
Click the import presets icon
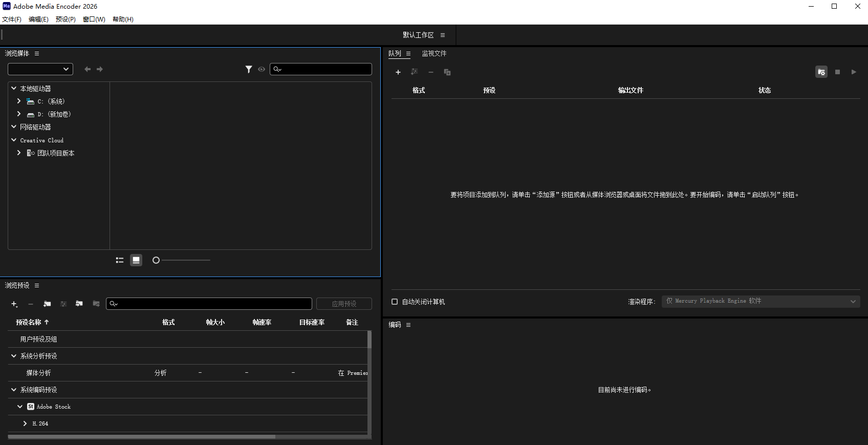(79, 304)
